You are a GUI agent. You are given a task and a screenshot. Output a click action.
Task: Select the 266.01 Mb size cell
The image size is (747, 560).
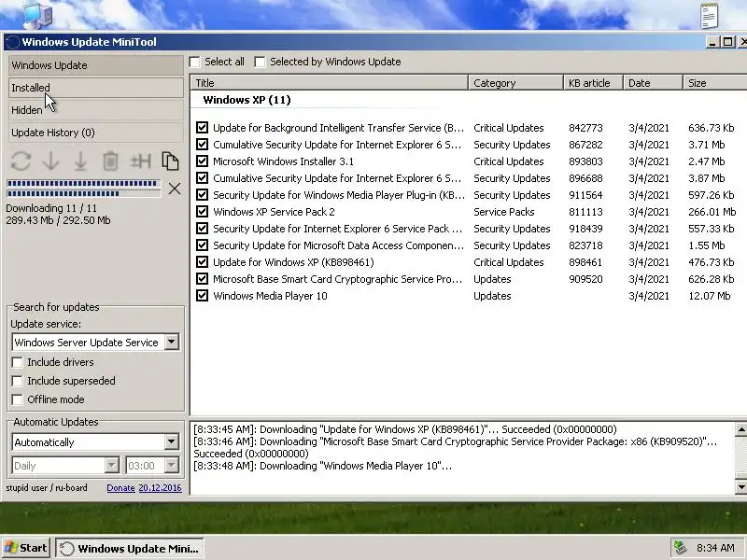click(712, 212)
